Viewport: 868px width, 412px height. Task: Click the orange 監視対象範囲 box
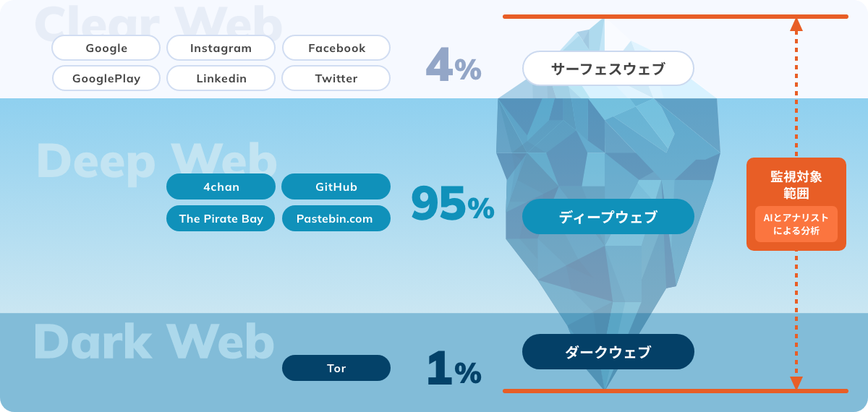click(x=796, y=204)
